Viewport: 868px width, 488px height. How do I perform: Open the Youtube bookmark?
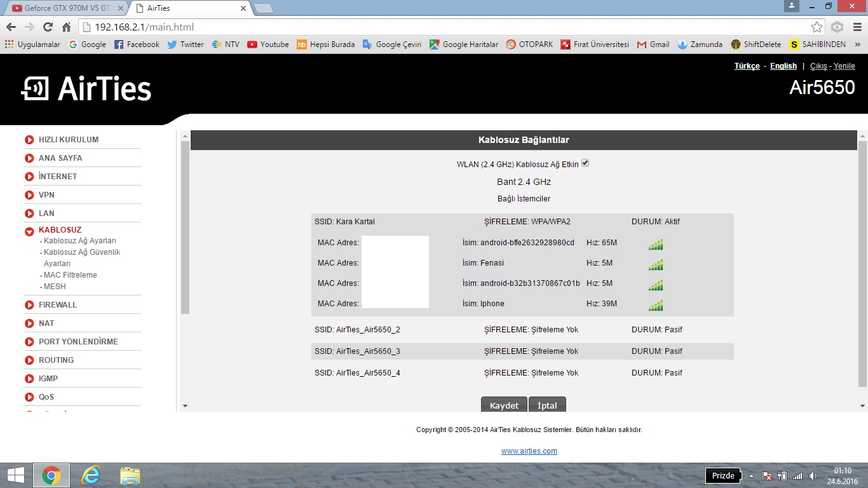pos(268,44)
